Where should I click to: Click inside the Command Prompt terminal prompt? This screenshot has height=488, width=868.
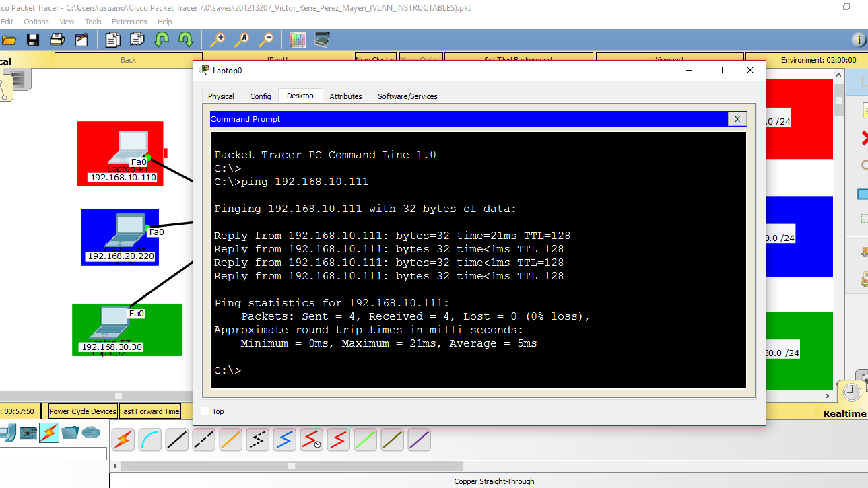(x=228, y=370)
